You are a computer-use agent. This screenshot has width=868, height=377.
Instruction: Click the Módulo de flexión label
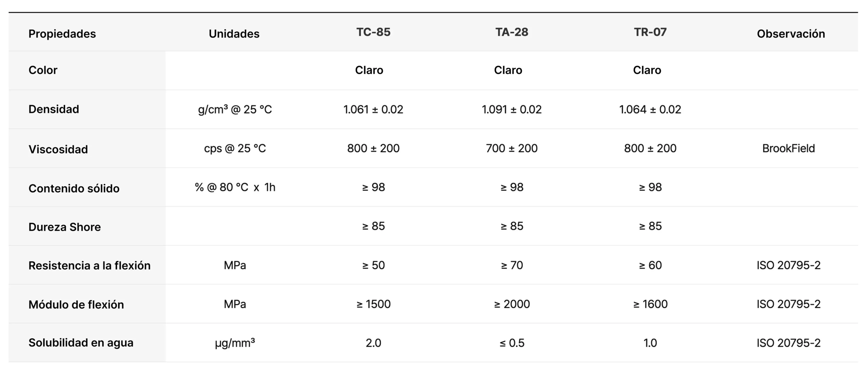[76, 304]
